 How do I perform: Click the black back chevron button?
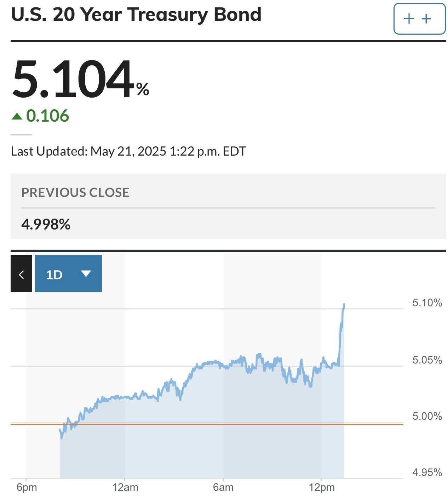click(21, 274)
